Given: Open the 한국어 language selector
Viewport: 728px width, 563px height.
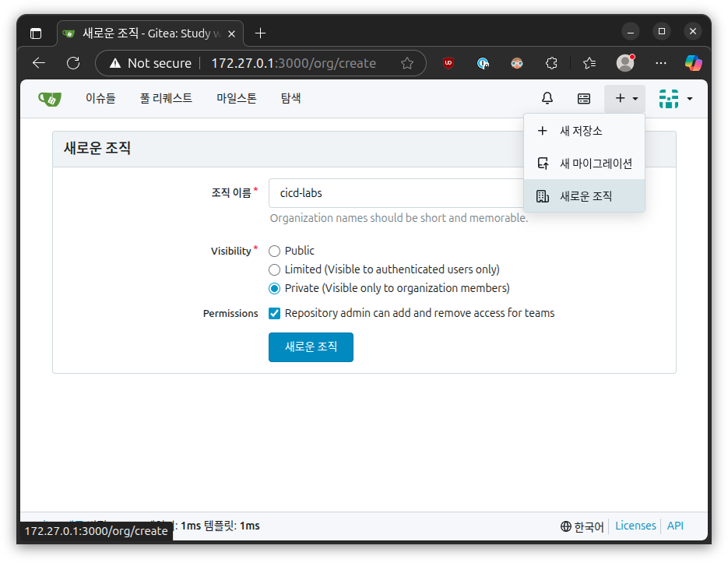Looking at the screenshot, I should click(582, 526).
